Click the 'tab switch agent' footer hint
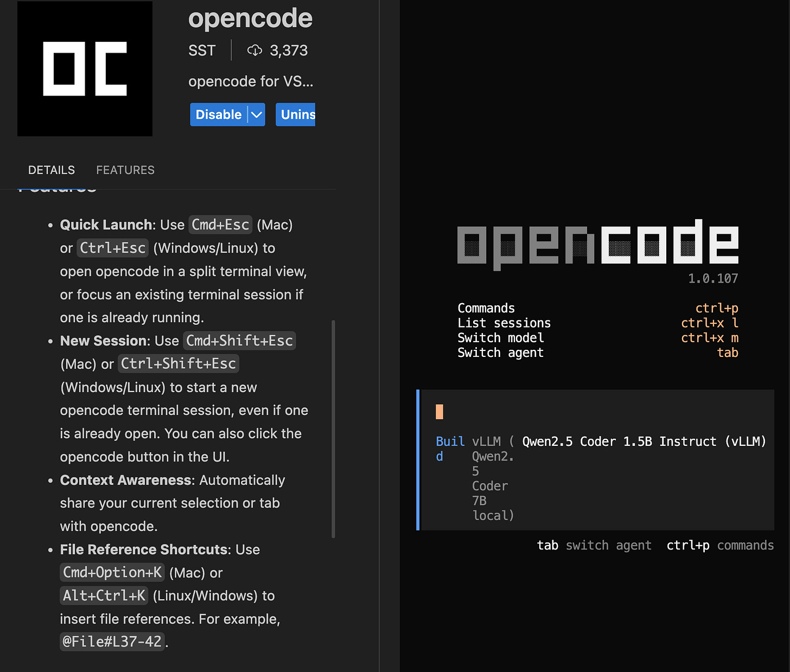Screen dimensions: 790x672 pyautogui.click(x=594, y=545)
